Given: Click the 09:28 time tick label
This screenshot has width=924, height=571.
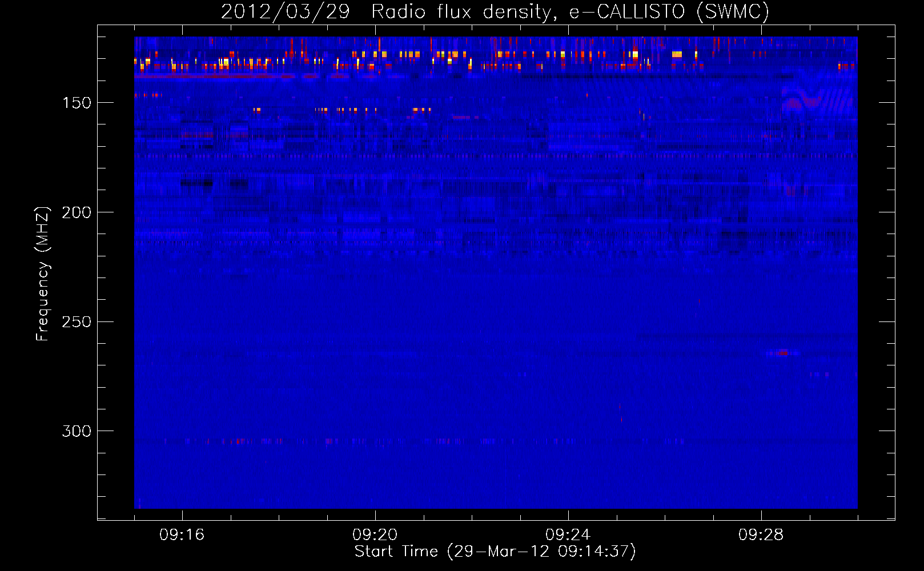Looking at the screenshot, I should (x=761, y=534).
